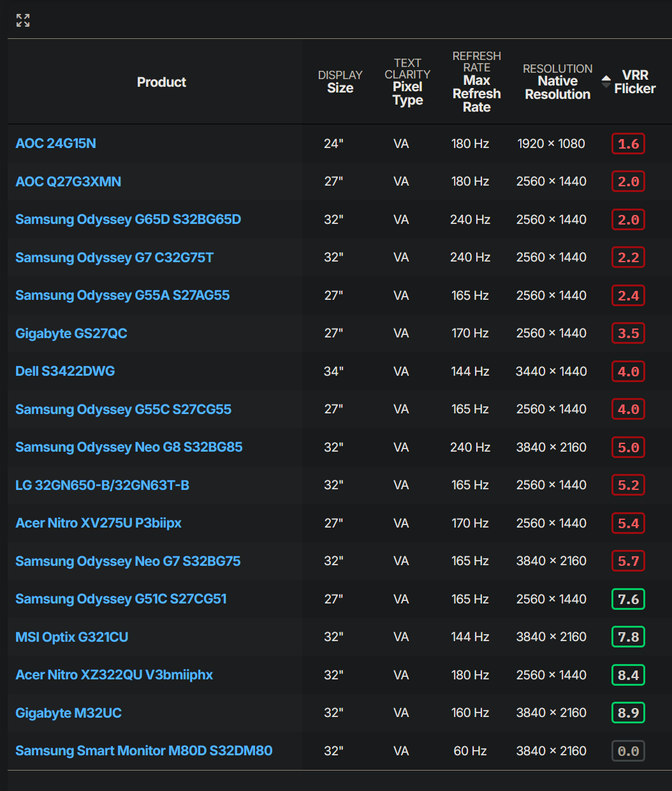This screenshot has width=672, height=791.
Task: Click the gray 0.0 score badge
Action: [x=628, y=751]
